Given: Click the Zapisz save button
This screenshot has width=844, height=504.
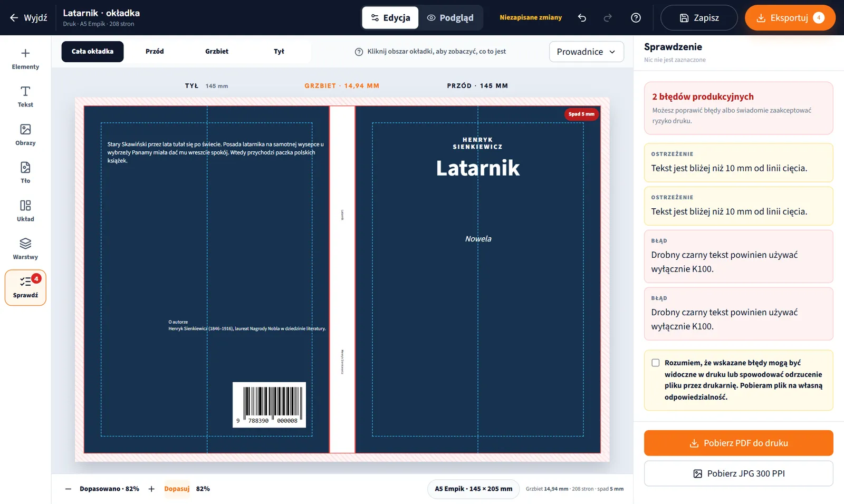Looking at the screenshot, I should click(699, 18).
